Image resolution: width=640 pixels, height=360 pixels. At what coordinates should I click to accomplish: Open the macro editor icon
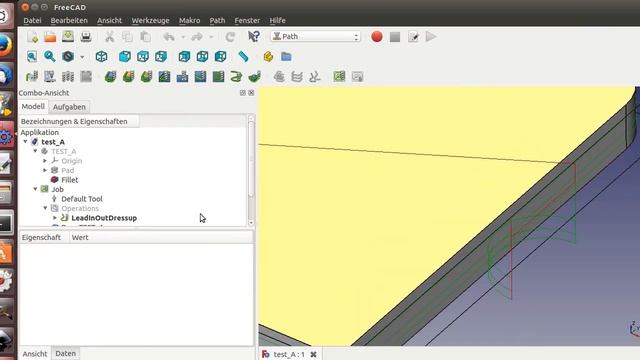pyautogui.click(x=413, y=37)
